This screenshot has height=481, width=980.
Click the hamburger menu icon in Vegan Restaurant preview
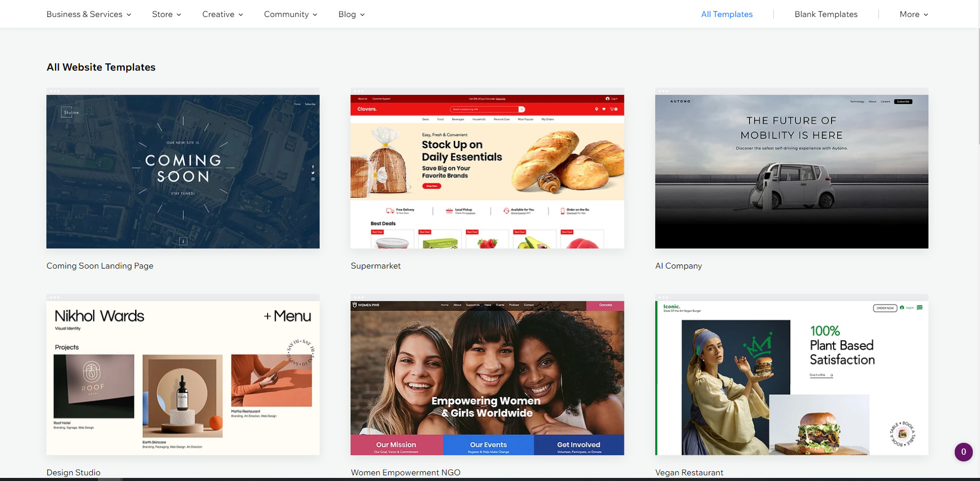click(920, 308)
